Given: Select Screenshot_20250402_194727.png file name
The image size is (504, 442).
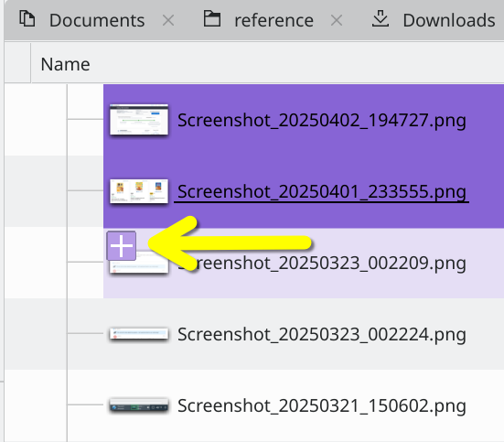Looking at the screenshot, I should (322, 121).
